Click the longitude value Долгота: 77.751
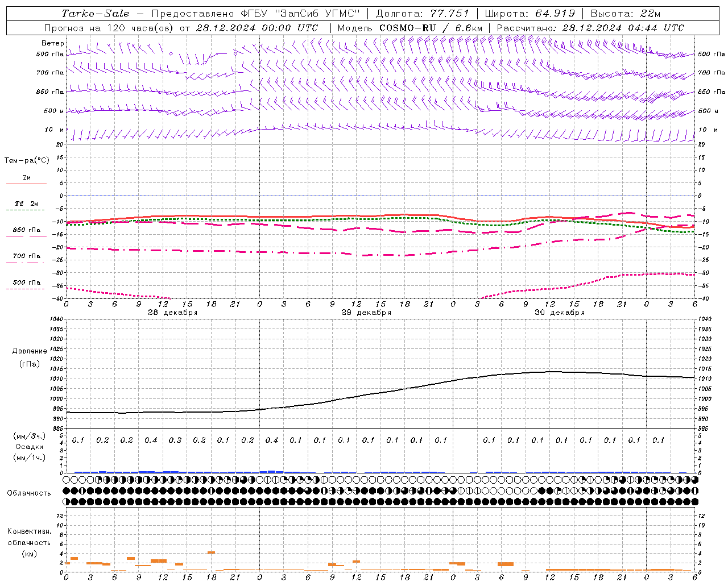 coord(423,14)
